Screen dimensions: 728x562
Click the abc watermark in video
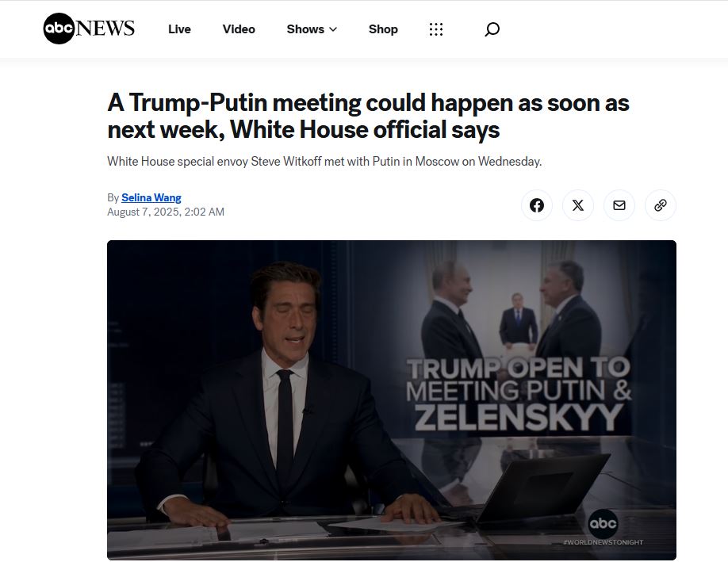[x=603, y=523]
